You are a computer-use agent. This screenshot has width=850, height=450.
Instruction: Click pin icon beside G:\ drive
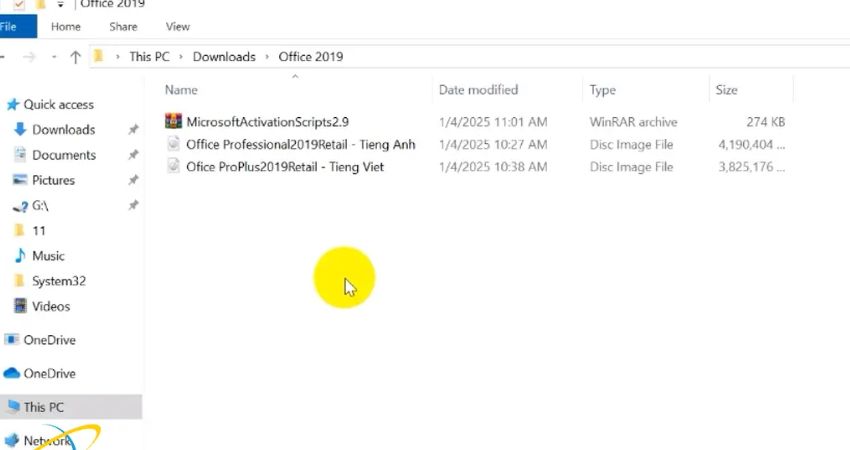[x=133, y=205]
